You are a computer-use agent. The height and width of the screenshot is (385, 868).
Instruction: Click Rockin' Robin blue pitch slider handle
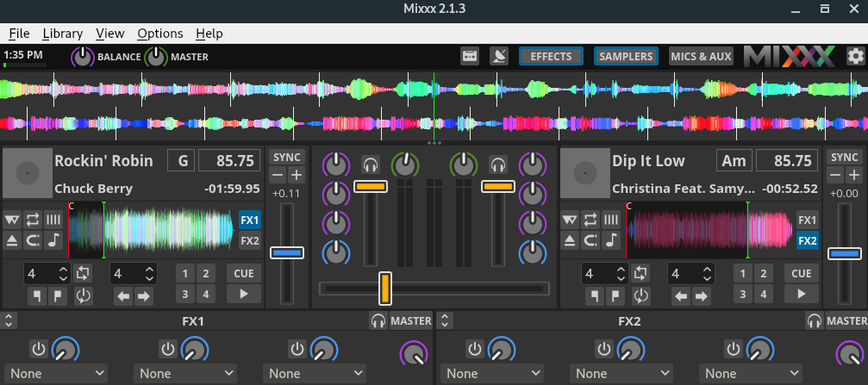(287, 253)
